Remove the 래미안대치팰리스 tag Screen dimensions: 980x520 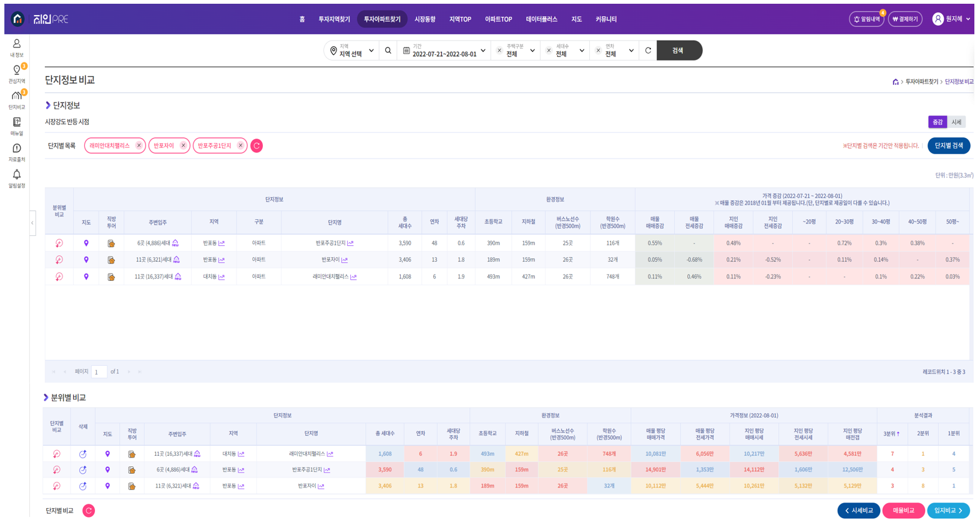tap(139, 146)
